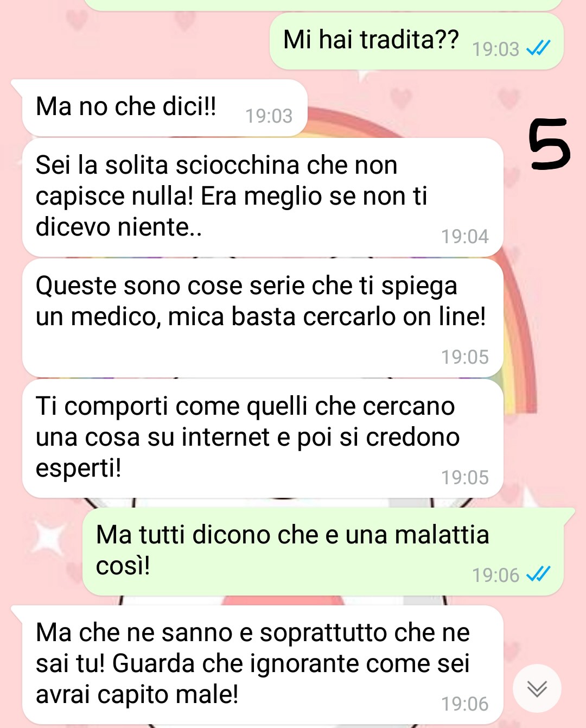Click double check marks on 19:06 message
The width and height of the screenshot is (586, 728).
tap(539, 574)
